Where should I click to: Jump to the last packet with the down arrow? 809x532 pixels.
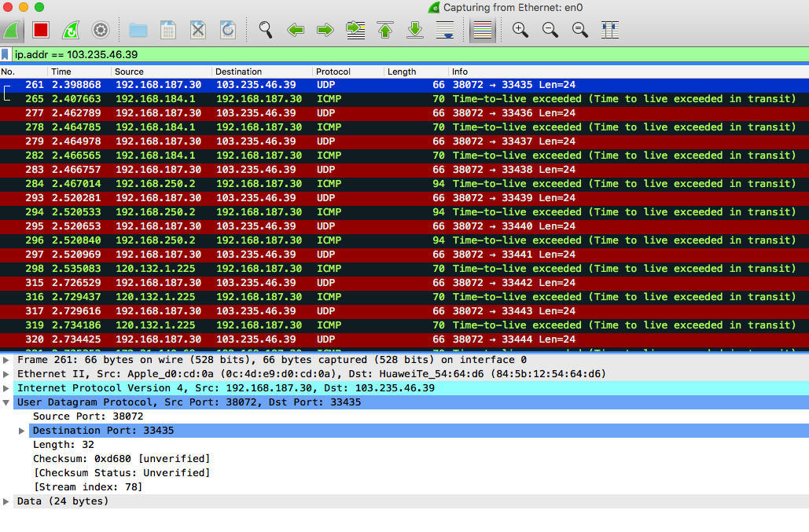415,30
